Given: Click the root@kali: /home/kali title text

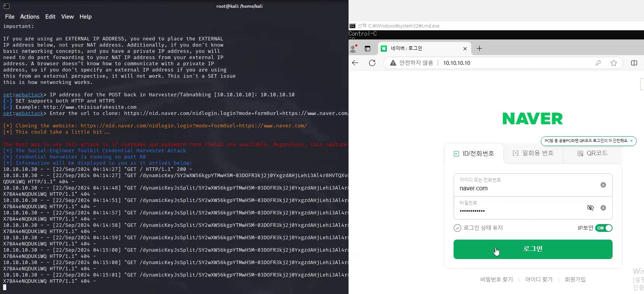Looking at the screenshot, I should click(x=239, y=6).
